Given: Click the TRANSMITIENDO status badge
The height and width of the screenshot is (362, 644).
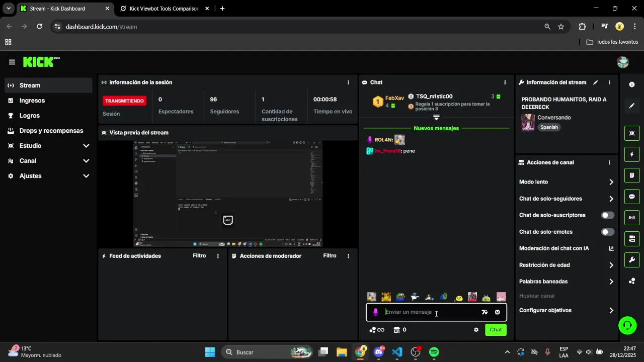Looking at the screenshot, I should click(x=124, y=101).
